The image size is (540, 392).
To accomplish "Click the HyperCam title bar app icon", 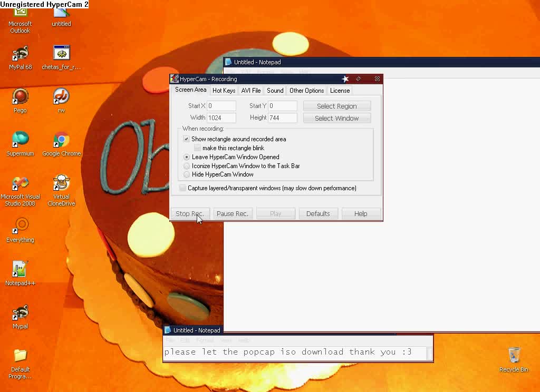I will click(175, 79).
